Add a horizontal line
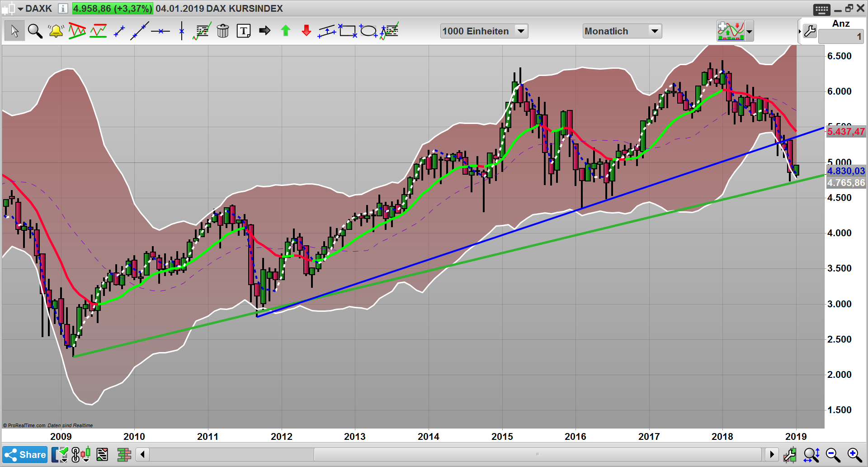 pos(160,31)
